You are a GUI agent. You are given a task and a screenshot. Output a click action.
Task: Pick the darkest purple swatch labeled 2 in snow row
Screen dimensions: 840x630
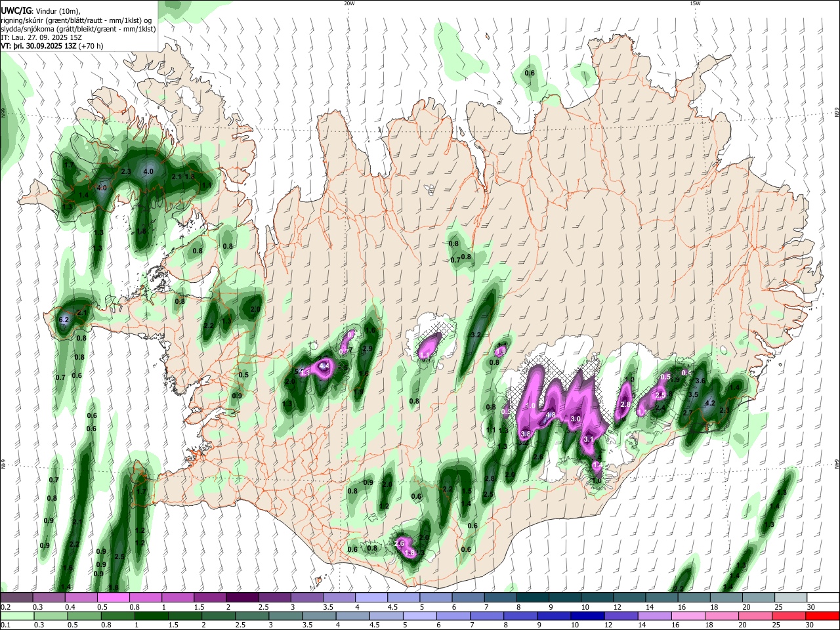[x=243, y=597]
